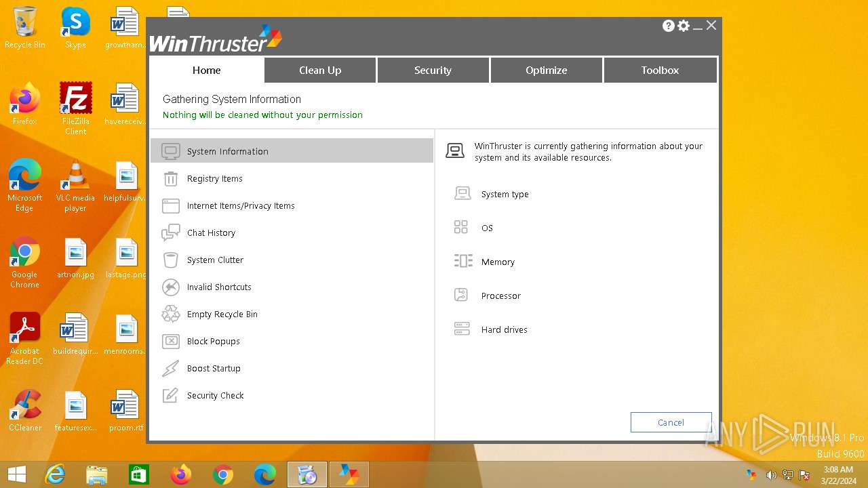Open Firefox from the taskbar
Screen dimensions: 868x488
(x=181, y=474)
